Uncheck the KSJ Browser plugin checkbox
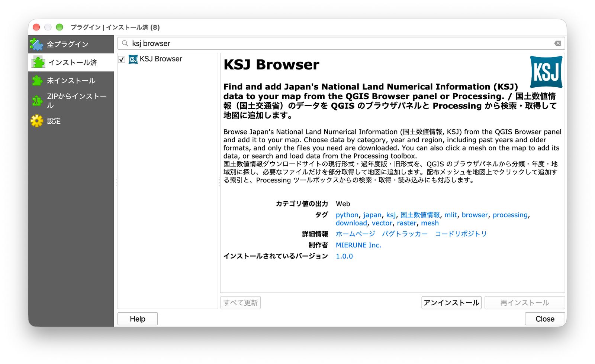This screenshot has width=595, height=364. click(x=122, y=59)
